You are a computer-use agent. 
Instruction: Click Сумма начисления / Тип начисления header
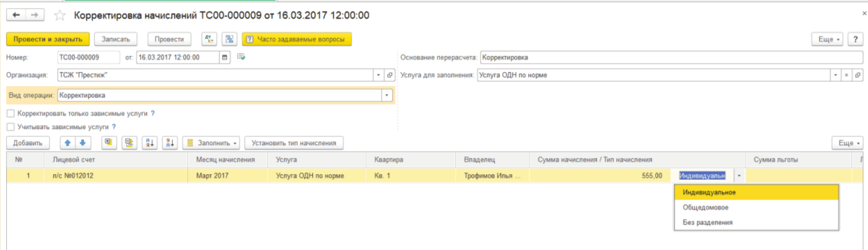point(638,159)
